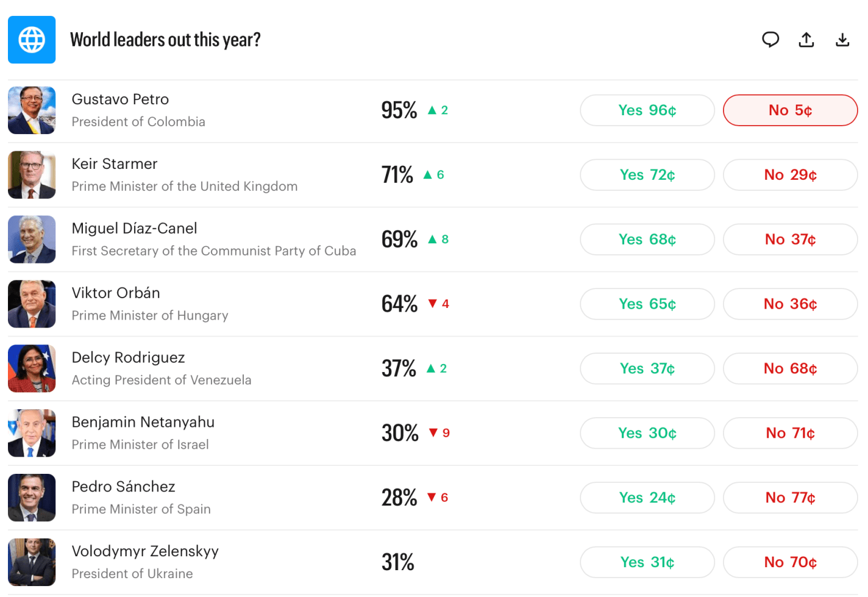This screenshot has height=597, width=868.
Task: Buy Yes at 96¢ for Gustavo Petro
Action: (647, 110)
